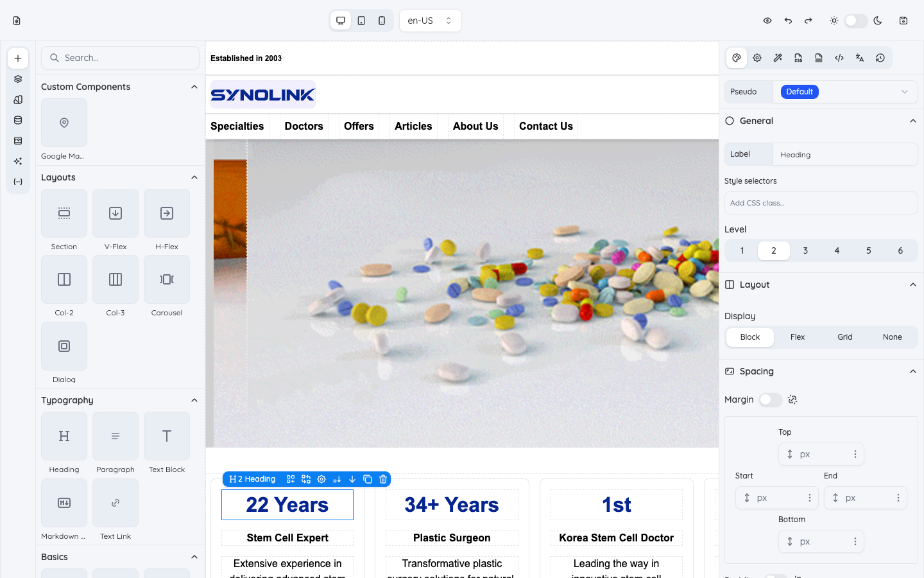The width and height of the screenshot is (924, 578).
Task: Collapse the Typography section
Action: 194,400
